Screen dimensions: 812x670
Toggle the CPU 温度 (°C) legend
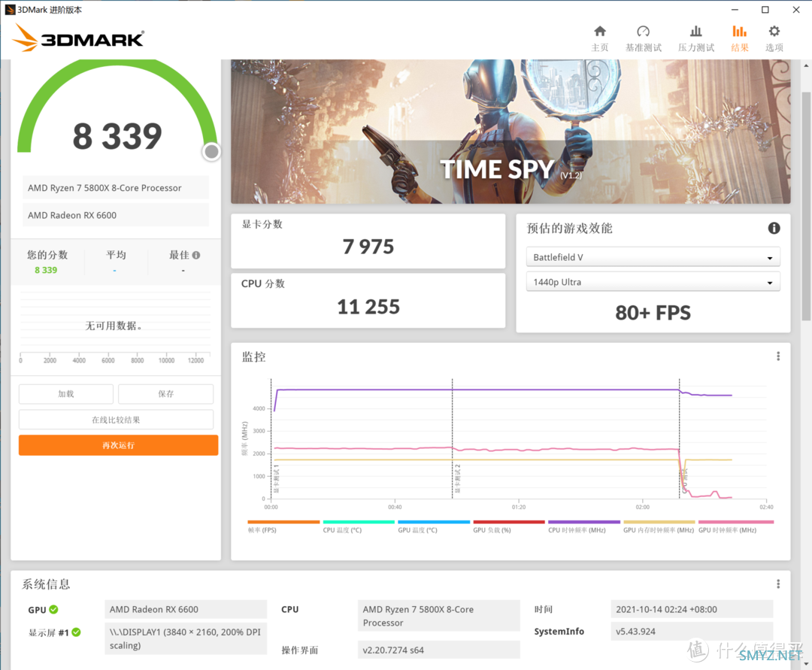coord(359,526)
